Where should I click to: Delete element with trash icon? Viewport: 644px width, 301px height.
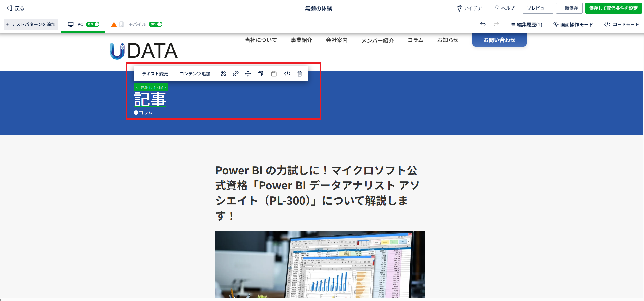tap(300, 74)
